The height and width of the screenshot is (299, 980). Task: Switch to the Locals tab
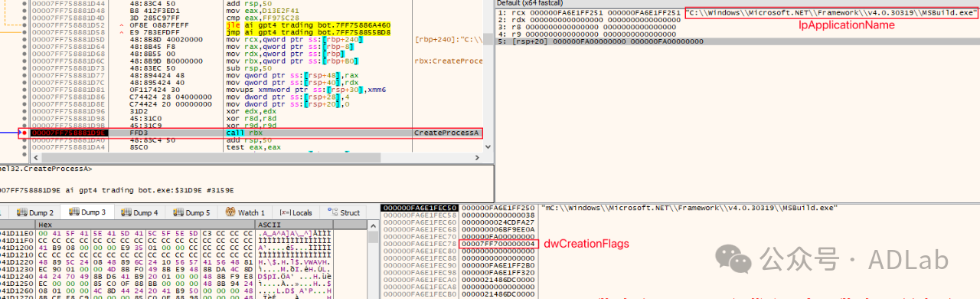click(x=296, y=212)
